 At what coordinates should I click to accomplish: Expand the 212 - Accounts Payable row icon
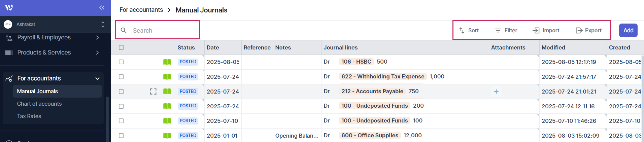point(153,92)
